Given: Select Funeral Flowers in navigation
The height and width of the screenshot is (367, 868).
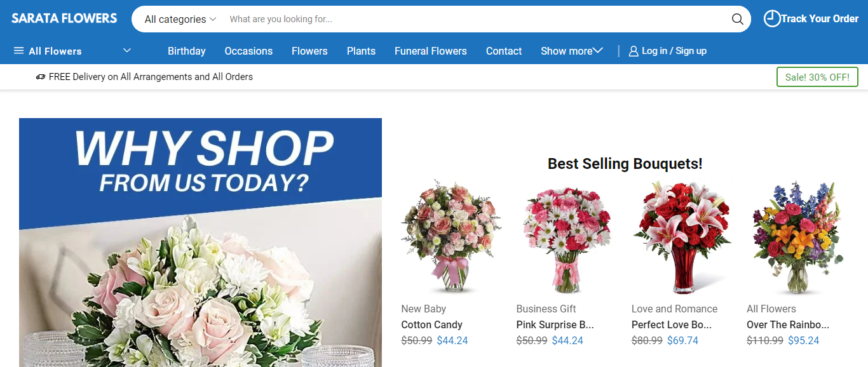Looking at the screenshot, I should 431,51.
